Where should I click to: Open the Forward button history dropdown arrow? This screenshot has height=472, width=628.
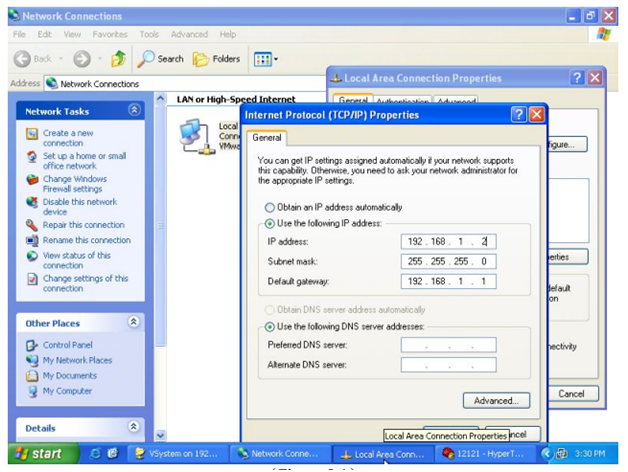[x=100, y=58]
